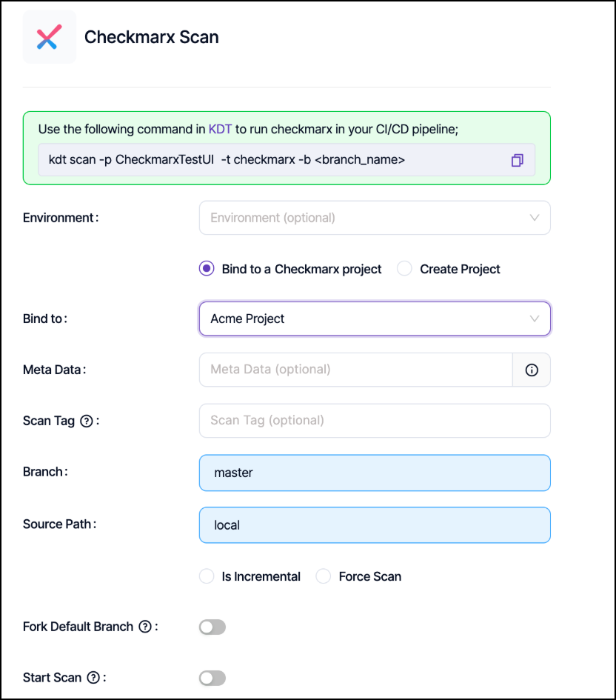Click the Meta Data info icon
616x700 pixels.
click(532, 370)
